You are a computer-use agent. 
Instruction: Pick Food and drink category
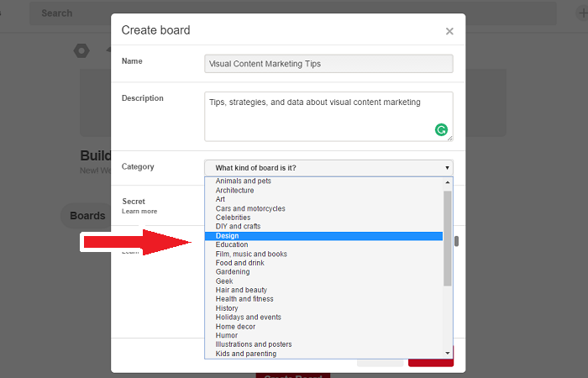pos(323,263)
